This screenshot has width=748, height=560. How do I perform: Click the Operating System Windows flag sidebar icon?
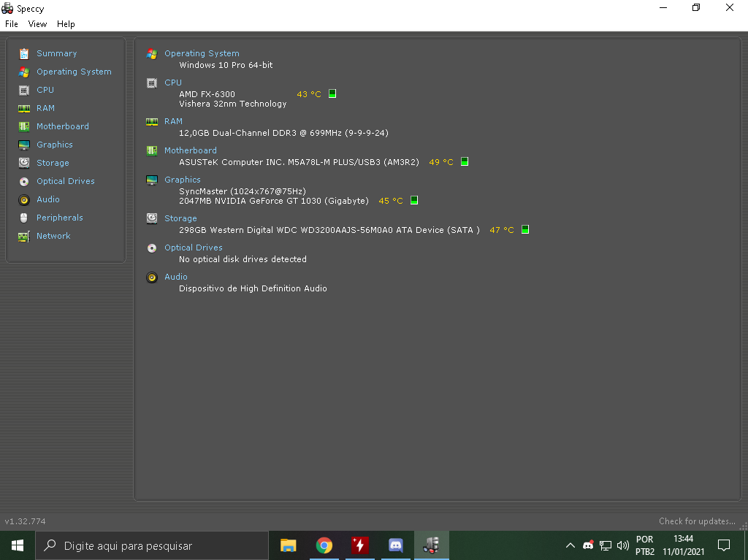tap(24, 72)
